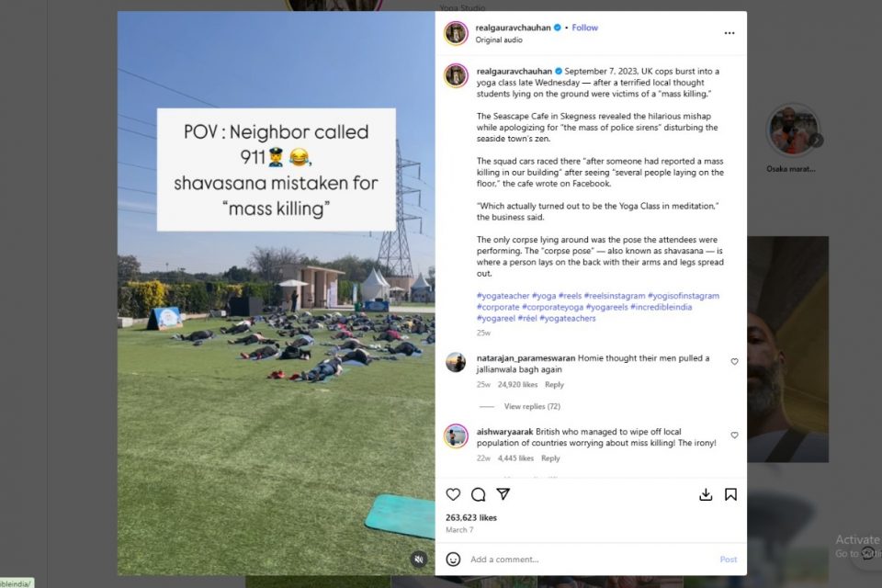
Task: Save post with bookmark icon
Action: [x=730, y=494]
